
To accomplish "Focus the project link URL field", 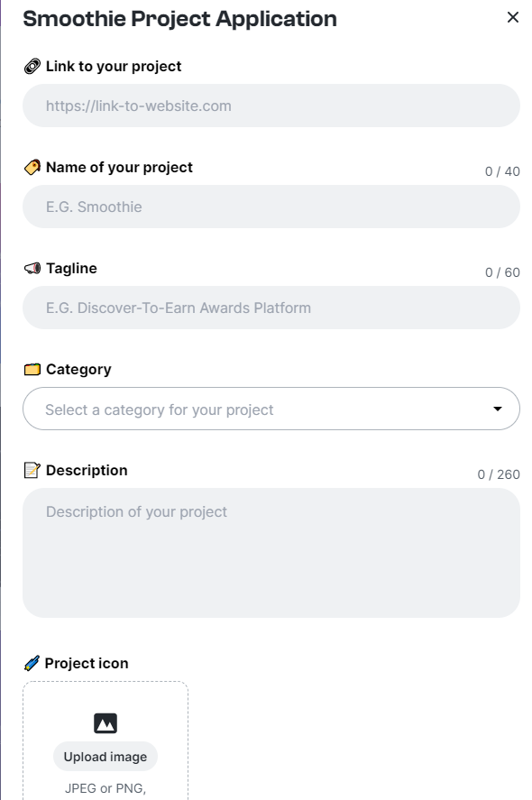I will click(x=271, y=106).
